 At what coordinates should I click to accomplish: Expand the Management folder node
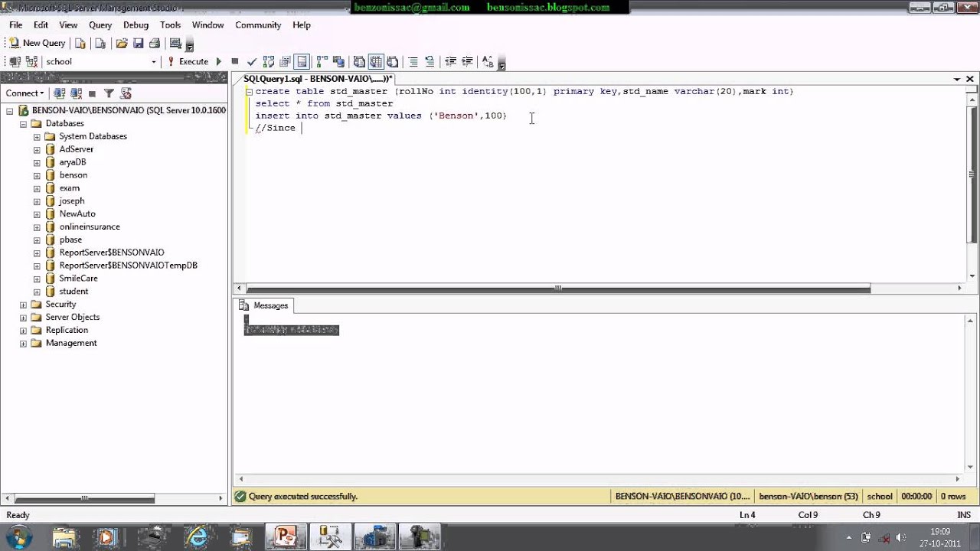click(23, 343)
